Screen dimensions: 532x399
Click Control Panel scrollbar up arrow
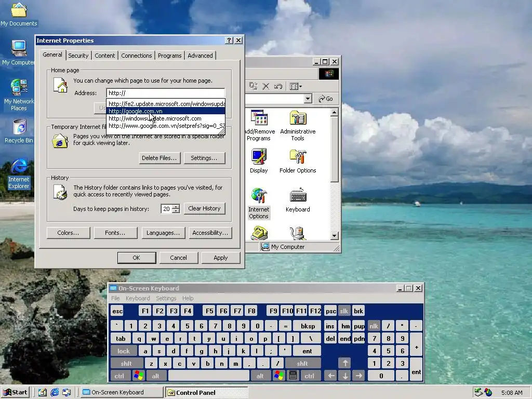[x=335, y=112]
